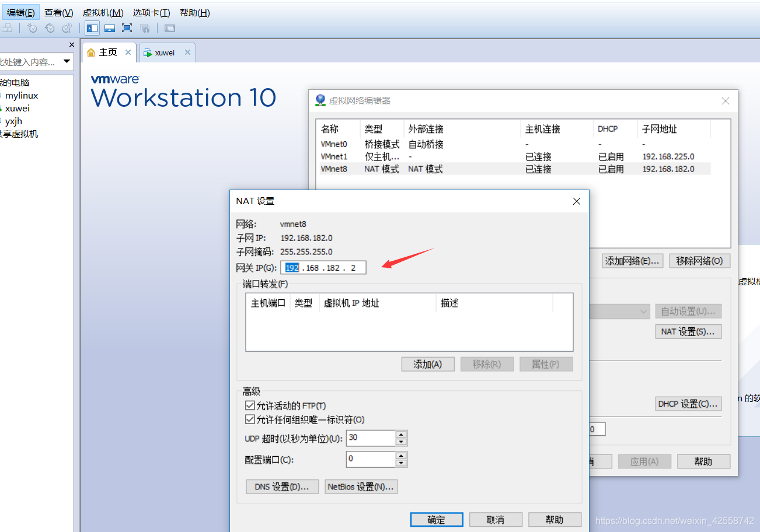This screenshot has height=532, width=760.
Task: Click the Unity mode toolbar icon
Action: coord(145,28)
